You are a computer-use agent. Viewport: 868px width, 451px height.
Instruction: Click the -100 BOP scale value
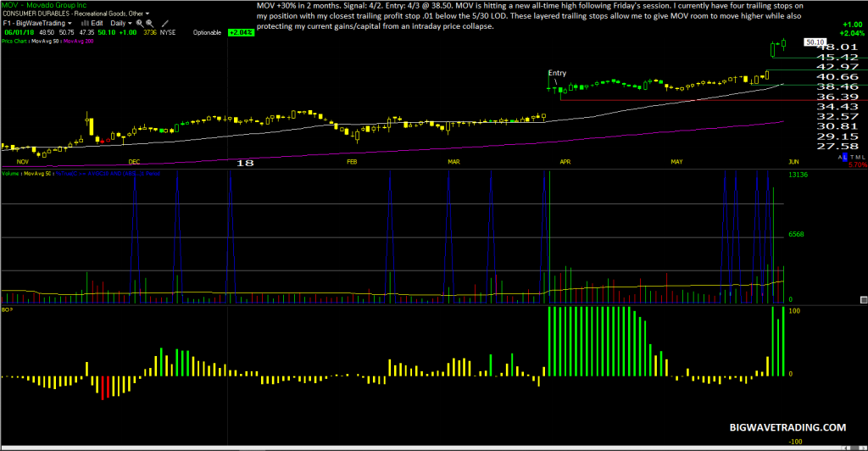(795, 442)
